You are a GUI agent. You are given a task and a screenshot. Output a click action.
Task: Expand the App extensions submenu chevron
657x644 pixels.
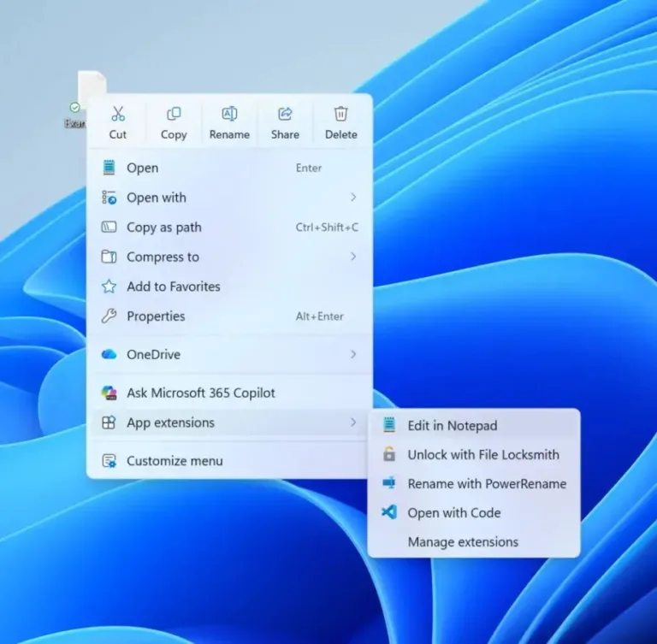[353, 422]
